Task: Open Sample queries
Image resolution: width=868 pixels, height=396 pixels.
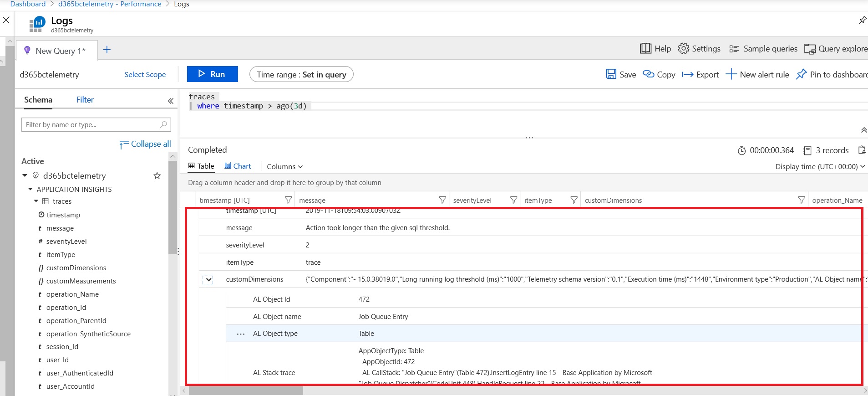Action: tap(763, 48)
